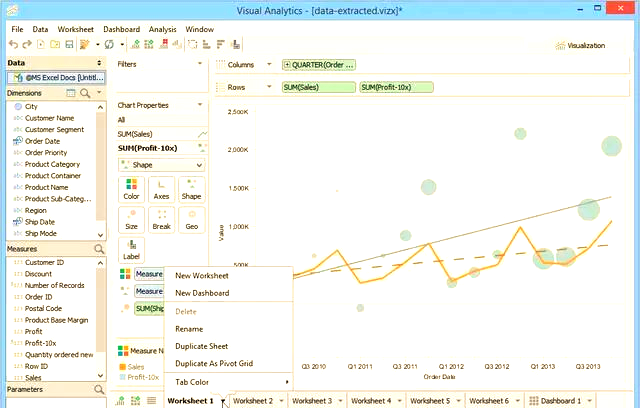Viewport: 640px width, 408px height.
Task: Open the Analysis menu
Action: [x=162, y=29]
